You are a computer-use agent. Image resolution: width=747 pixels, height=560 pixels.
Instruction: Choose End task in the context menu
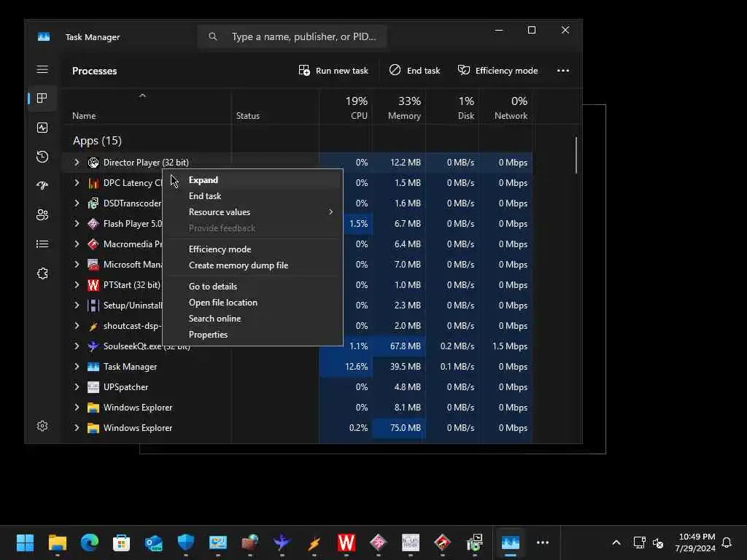[253, 196]
